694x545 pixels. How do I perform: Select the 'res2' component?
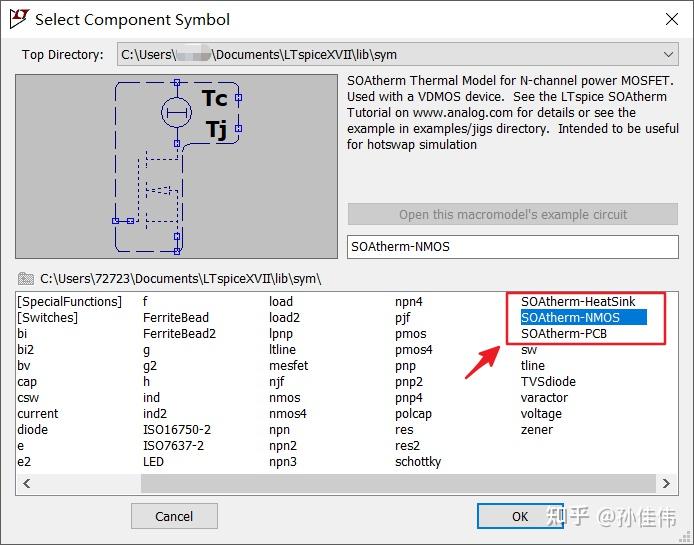(407, 445)
